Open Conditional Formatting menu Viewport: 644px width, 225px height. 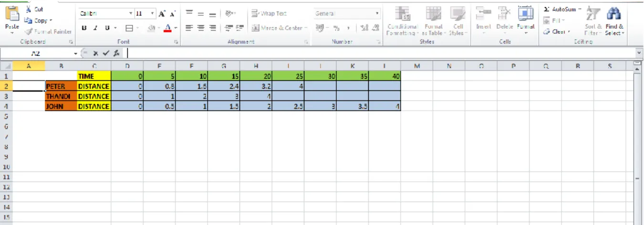coord(403,21)
